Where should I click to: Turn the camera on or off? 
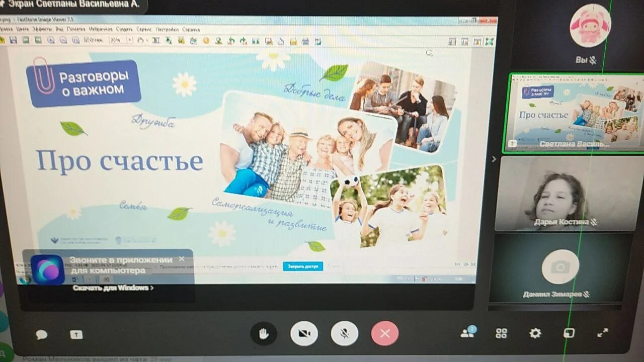pos(304,333)
